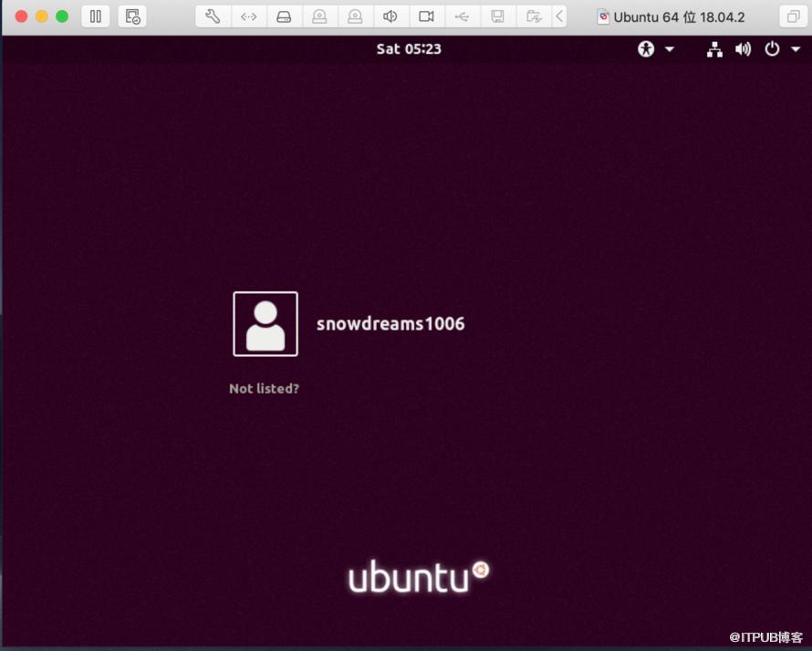Click the Ubuntu network status icon
The height and width of the screenshot is (651, 812).
point(714,49)
